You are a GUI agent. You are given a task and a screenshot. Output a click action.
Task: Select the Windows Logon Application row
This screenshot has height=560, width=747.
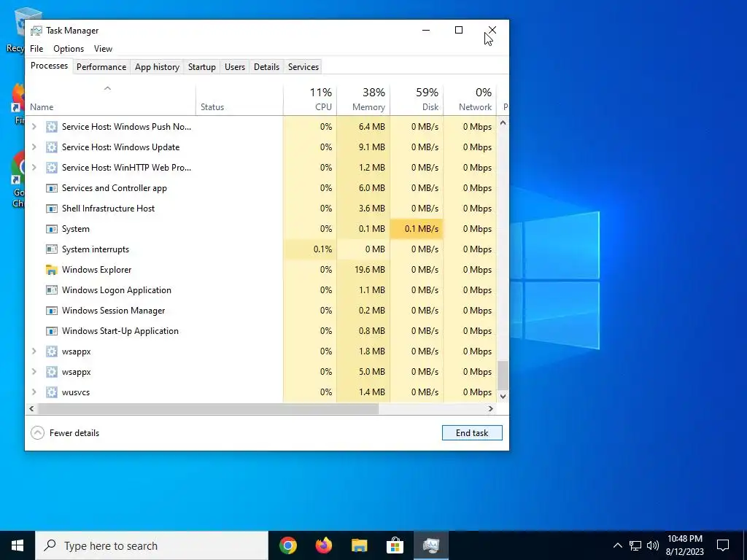261,290
